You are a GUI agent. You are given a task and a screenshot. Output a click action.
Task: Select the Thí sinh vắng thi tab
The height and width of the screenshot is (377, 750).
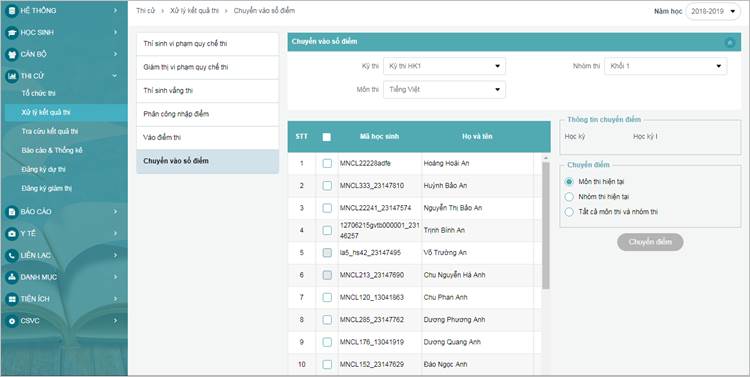(208, 91)
